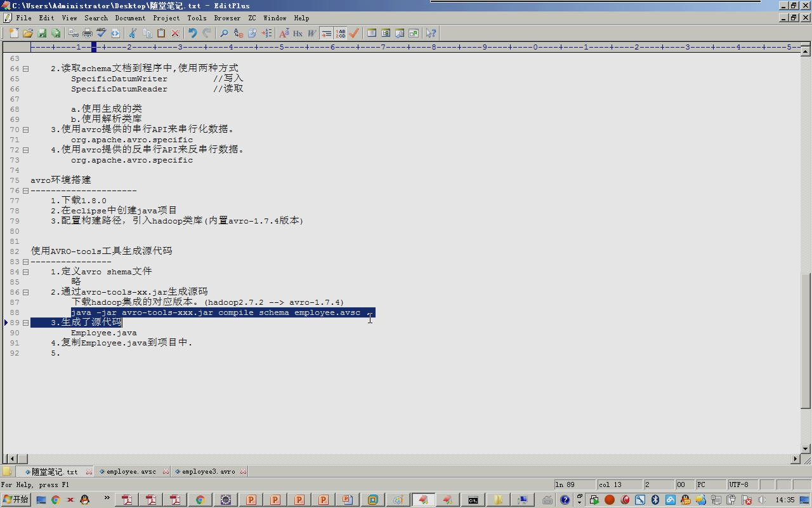The width and height of the screenshot is (812, 508).
Task: Click the Undo arrow icon
Action: 193,33
